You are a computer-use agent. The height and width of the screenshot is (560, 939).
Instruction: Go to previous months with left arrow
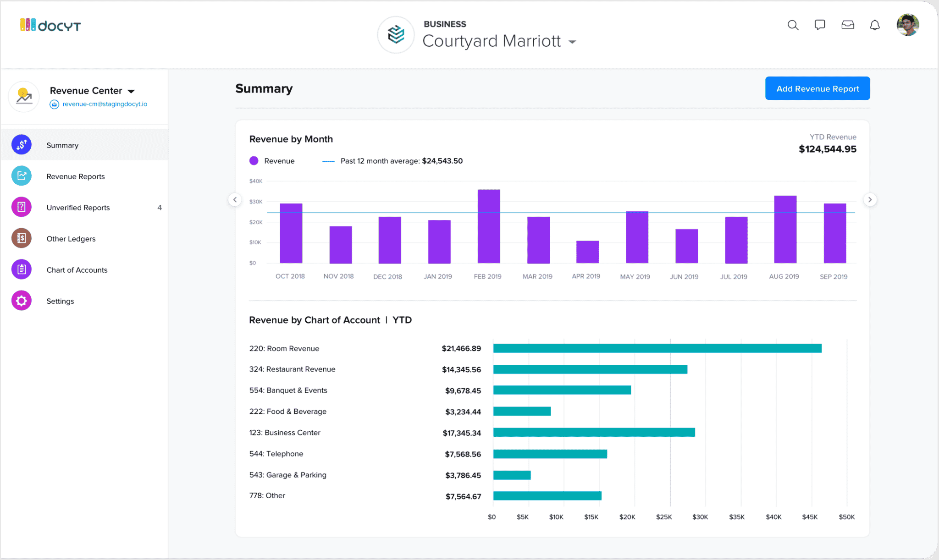point(235,200)
